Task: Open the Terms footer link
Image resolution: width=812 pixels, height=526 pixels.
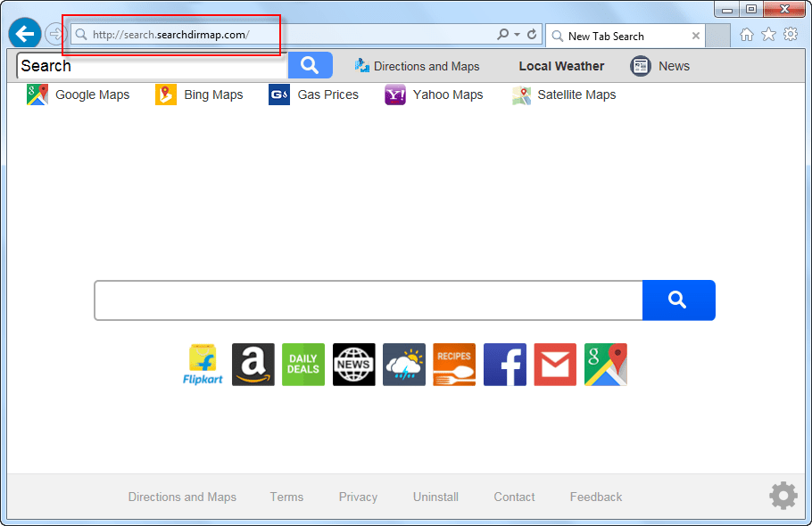Action: pyautogui.click(x=286, y=497)
